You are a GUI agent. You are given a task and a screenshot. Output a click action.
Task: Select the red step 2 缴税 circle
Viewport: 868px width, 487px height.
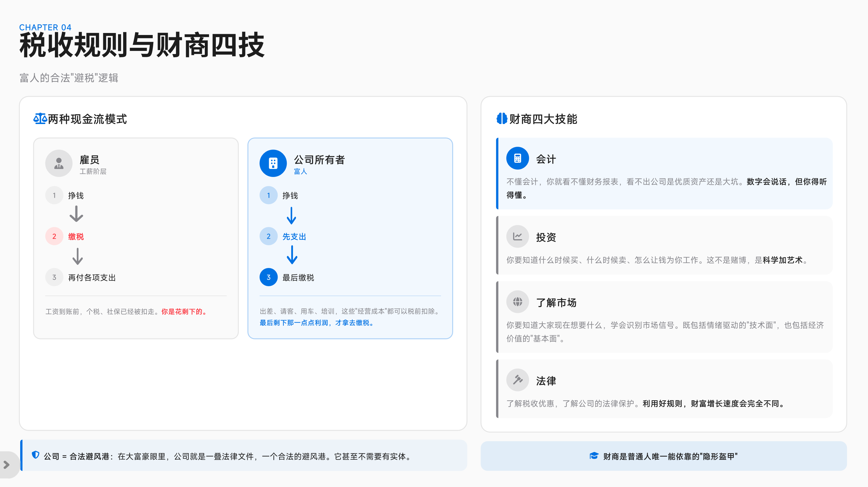(54, 236)
